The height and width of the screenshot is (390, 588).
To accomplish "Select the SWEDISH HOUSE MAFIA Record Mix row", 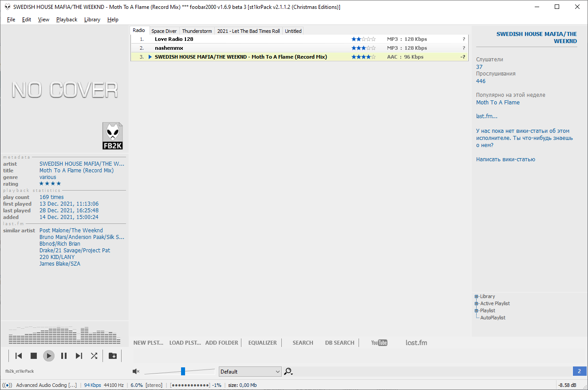I will (x=300, y=57).
